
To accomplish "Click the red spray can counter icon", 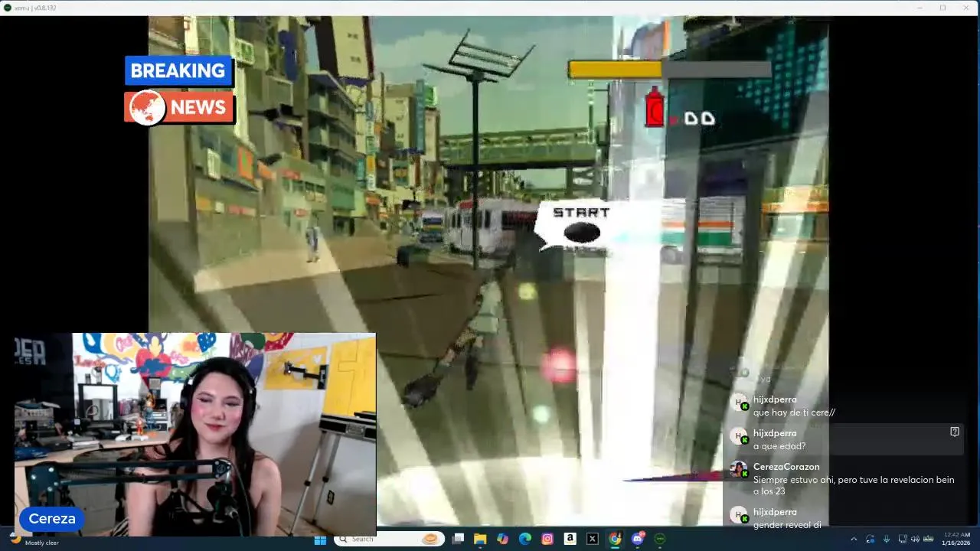I will click(655, 107).
